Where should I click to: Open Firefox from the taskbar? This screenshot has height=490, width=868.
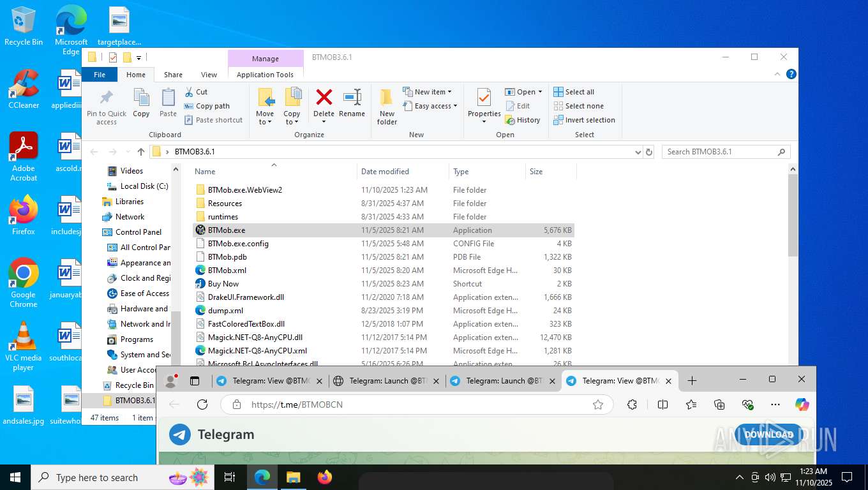[325, 477]
